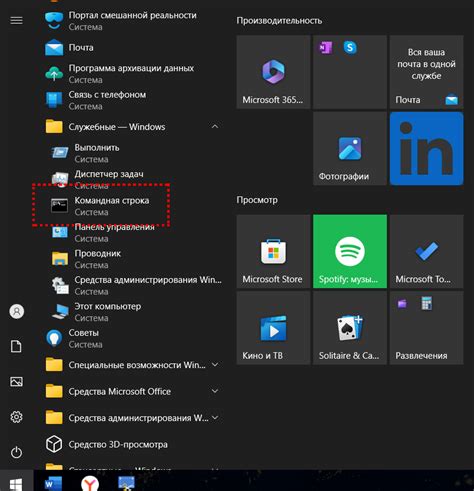The width and height of the screenshot is (474, 491).
Task: Click the Выполнить (Run) icon
Action: 60,153
